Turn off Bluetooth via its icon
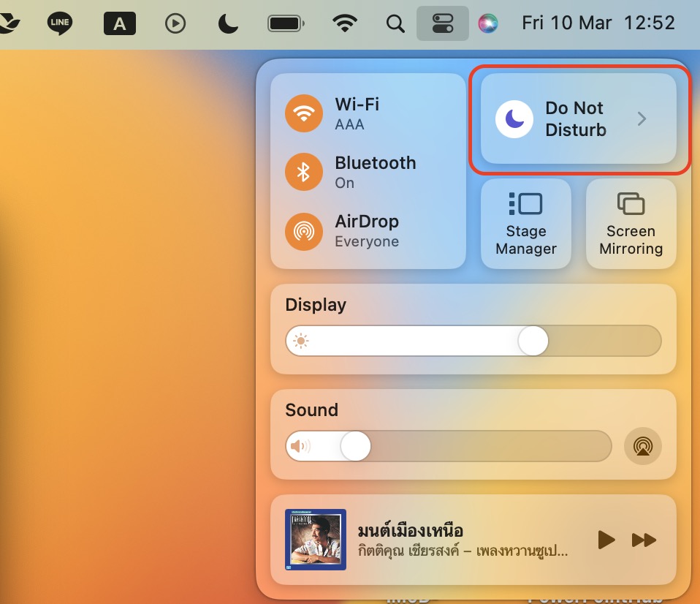The image size is (700, 604). pos(304,172)
